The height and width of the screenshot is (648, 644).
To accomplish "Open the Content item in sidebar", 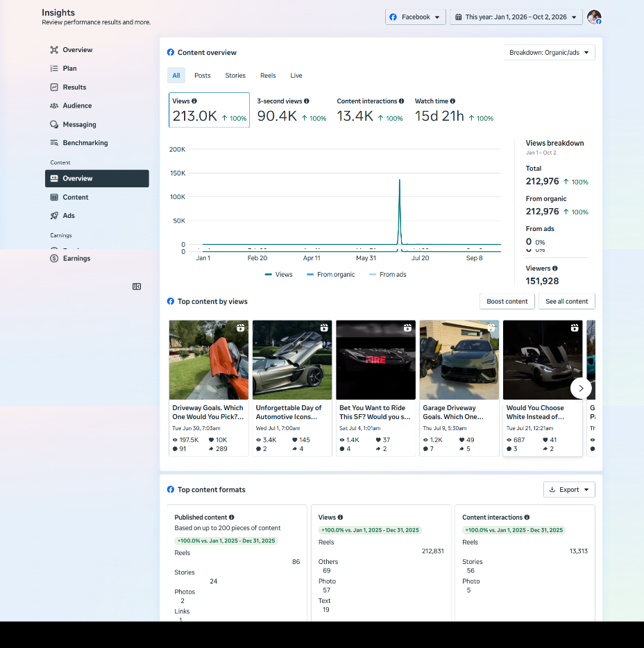I will pos(97,198).
